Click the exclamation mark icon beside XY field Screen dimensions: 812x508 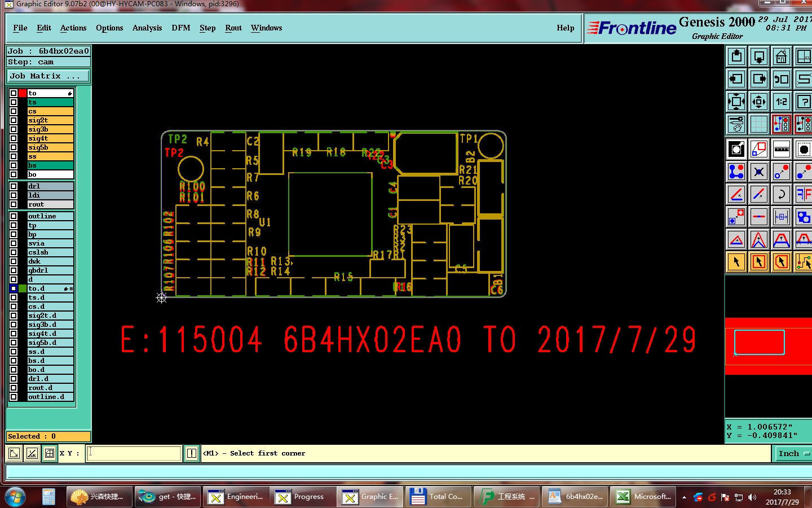[192, 453]
